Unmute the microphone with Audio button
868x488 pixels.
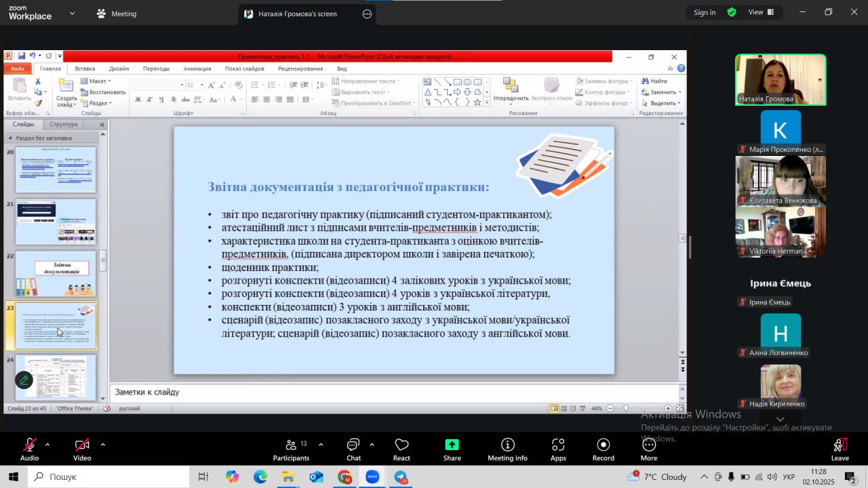point(29,449)
